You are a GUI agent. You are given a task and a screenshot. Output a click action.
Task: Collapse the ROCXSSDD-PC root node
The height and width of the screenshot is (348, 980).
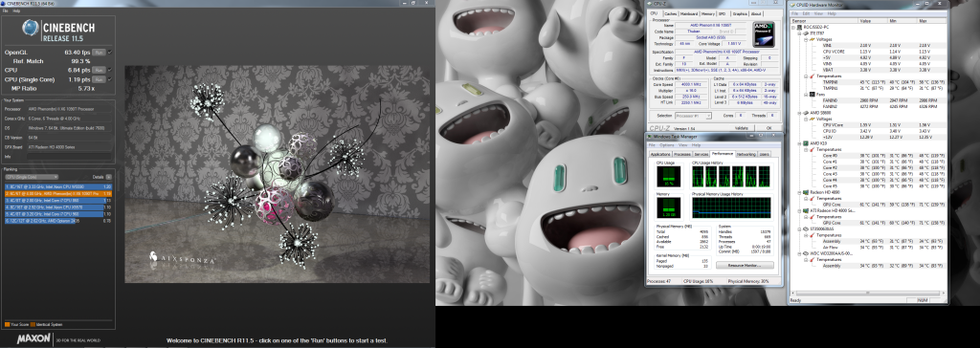click(x=793, y=28)
